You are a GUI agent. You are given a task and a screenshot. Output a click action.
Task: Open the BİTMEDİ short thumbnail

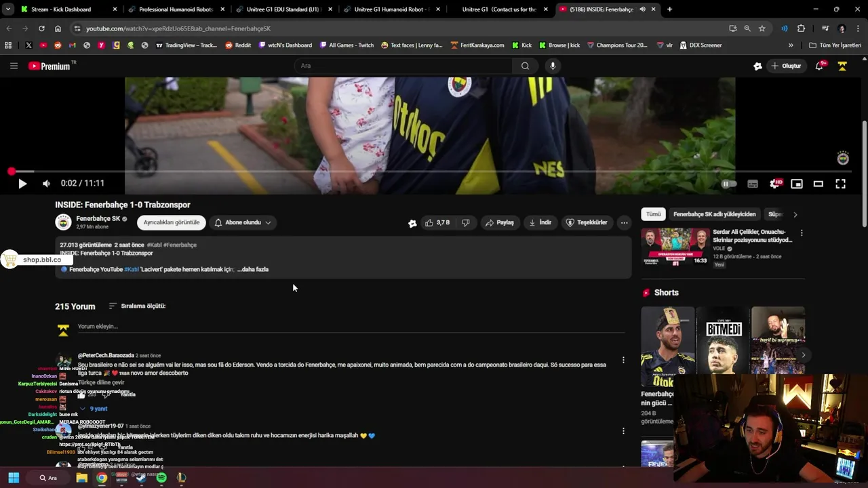(x=723, y=340)
